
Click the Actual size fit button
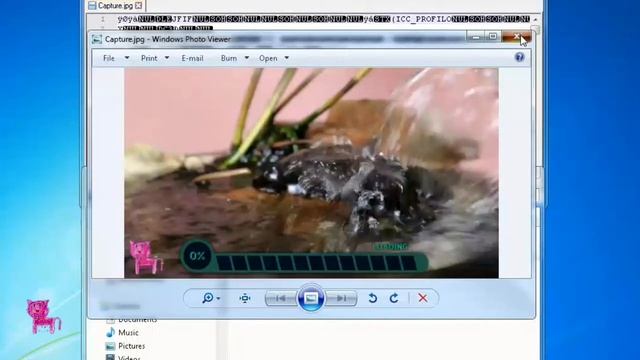[245, 298]
